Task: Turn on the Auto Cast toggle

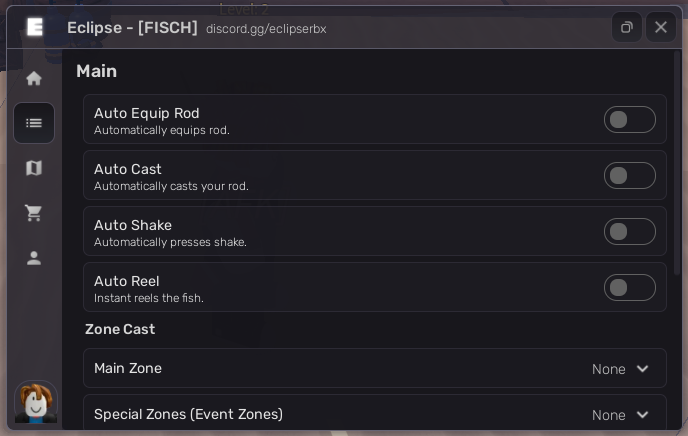Action: tap(629, 176)
